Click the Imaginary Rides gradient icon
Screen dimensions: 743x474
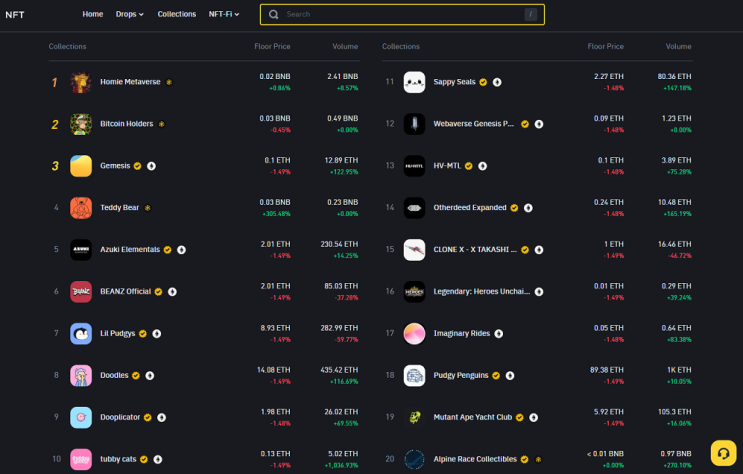(x=414, y=333)
